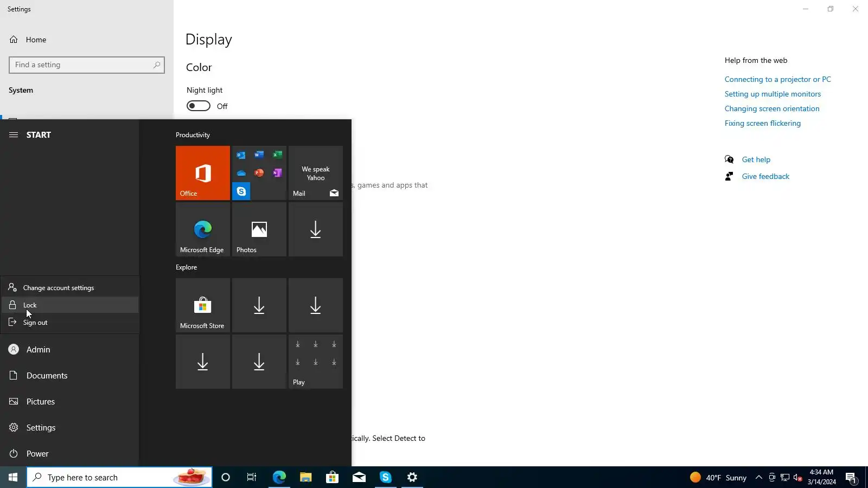Open the Photos tile
Screen dimensions: 868x488
[x=259, y=229]
